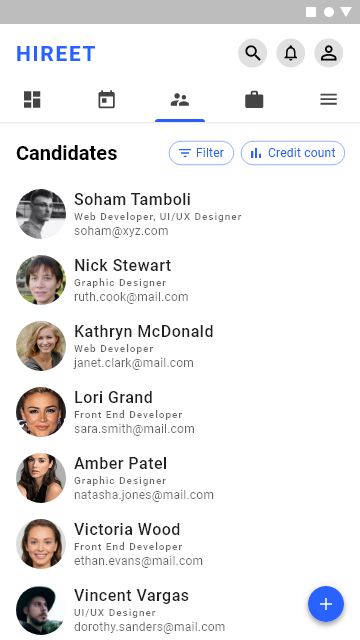
Task: Open Soham Tamboli's candidate entry
Action: pos(180,214)
